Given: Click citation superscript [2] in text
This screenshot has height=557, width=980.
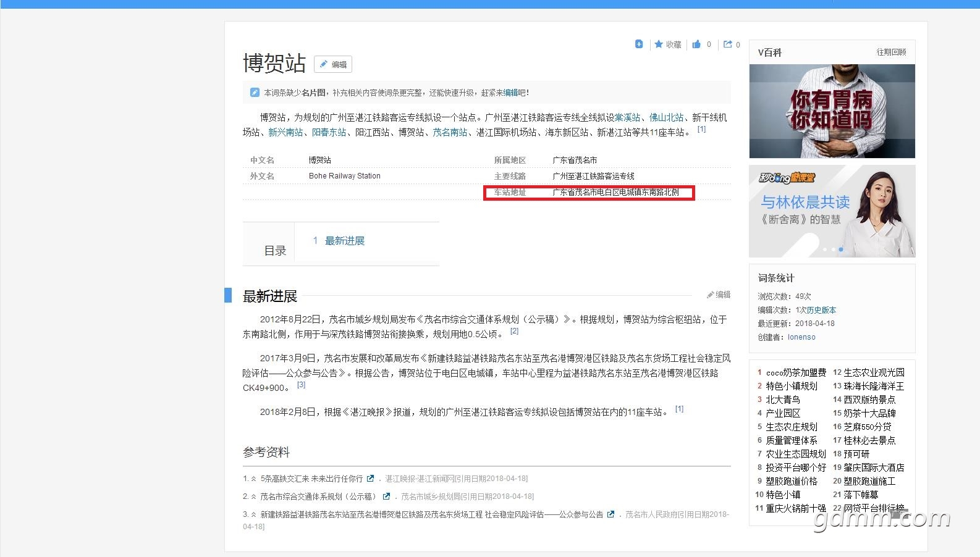Looking at the screenshot, I should point(514,332).
